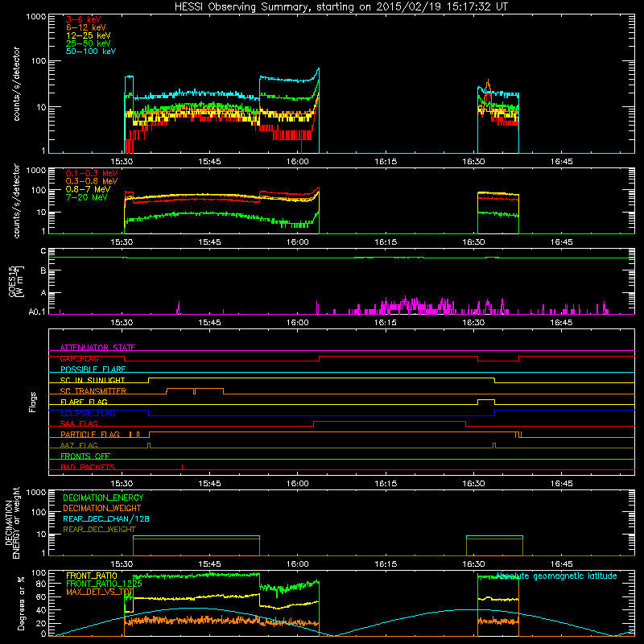Select the 50-100 keV legend label
644x644 pixels.
pos(91,52)
